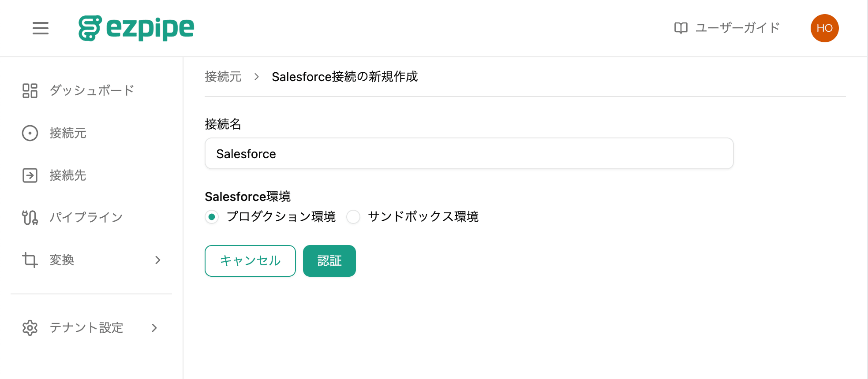
Task: Click the 接続名 input field
Action: (469, 153)
